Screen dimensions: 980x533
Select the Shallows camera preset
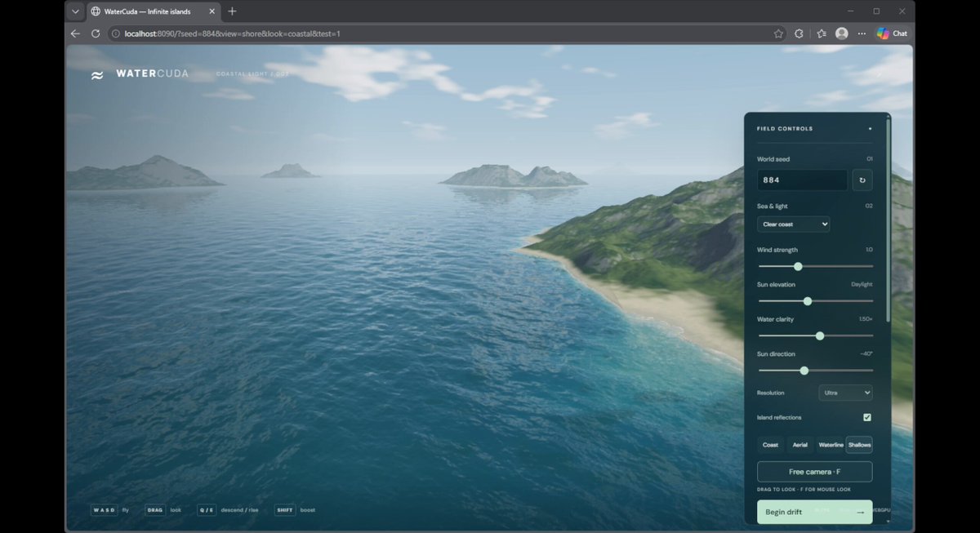(x=859, y=445)
